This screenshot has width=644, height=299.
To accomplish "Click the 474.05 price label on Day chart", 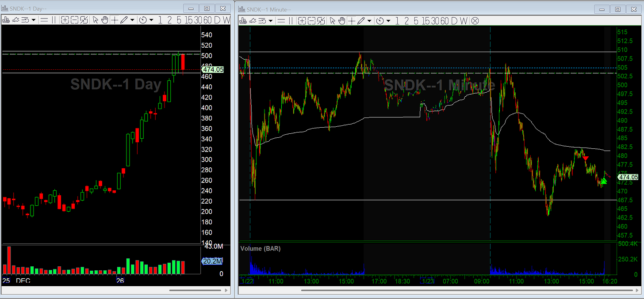I will [x=212, y=69].
